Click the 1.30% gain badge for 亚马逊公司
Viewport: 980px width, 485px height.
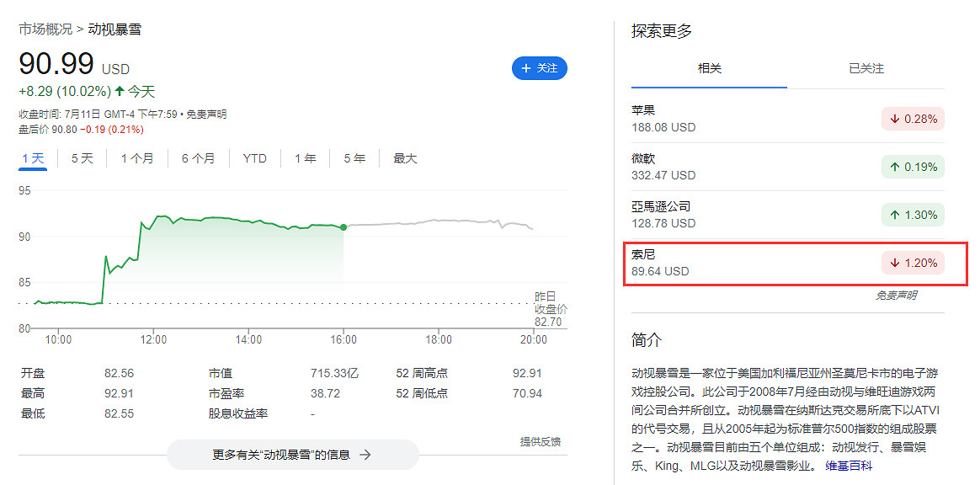pyautogui.click(x=913, y=215)
